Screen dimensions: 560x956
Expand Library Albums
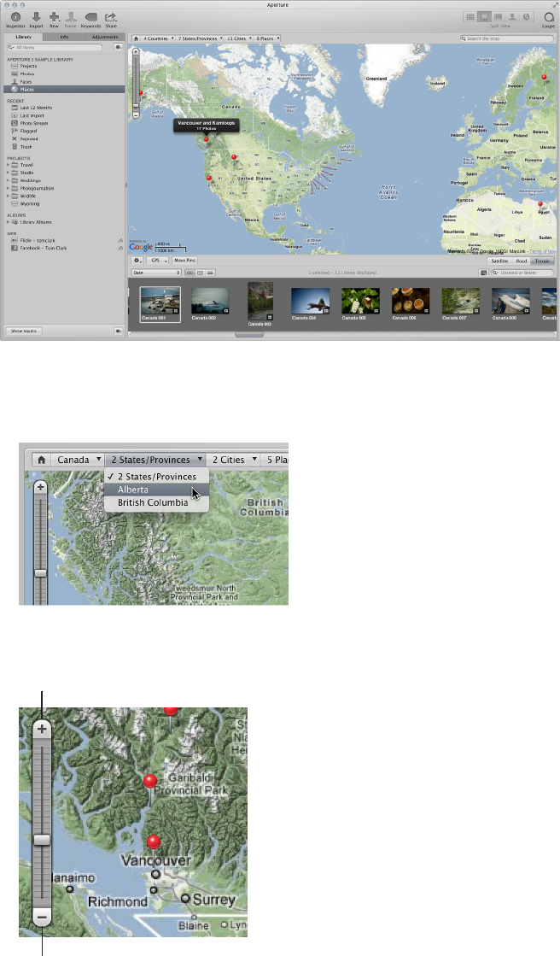pyautogui.click(x=9, y=222)
